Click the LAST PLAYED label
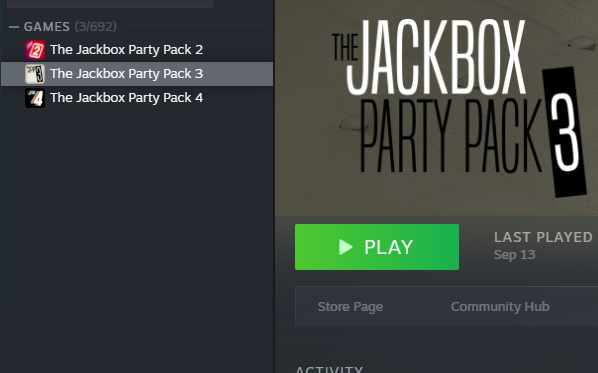Screen dimensions: 598x373 pyautogui.click(x=543, y=237)
